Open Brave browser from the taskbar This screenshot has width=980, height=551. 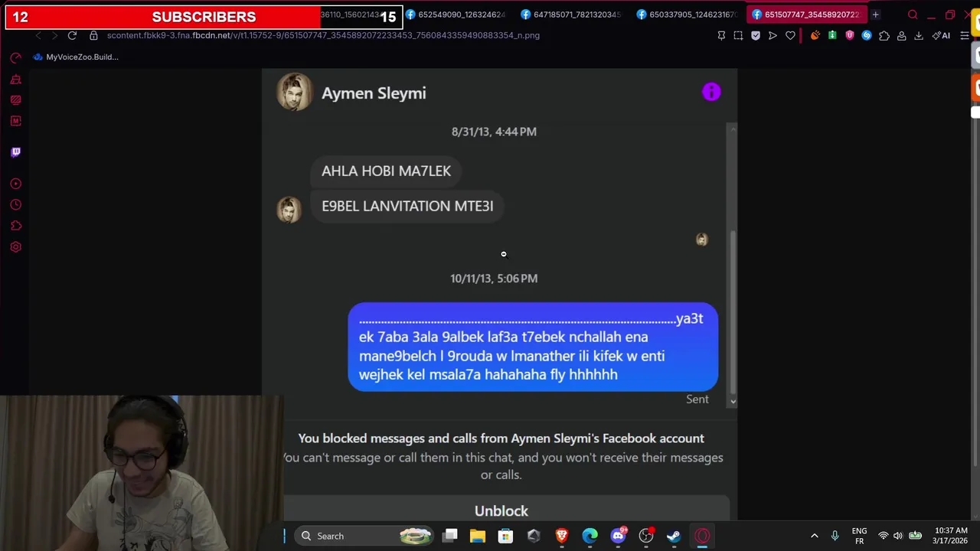[x=562, y=536]
